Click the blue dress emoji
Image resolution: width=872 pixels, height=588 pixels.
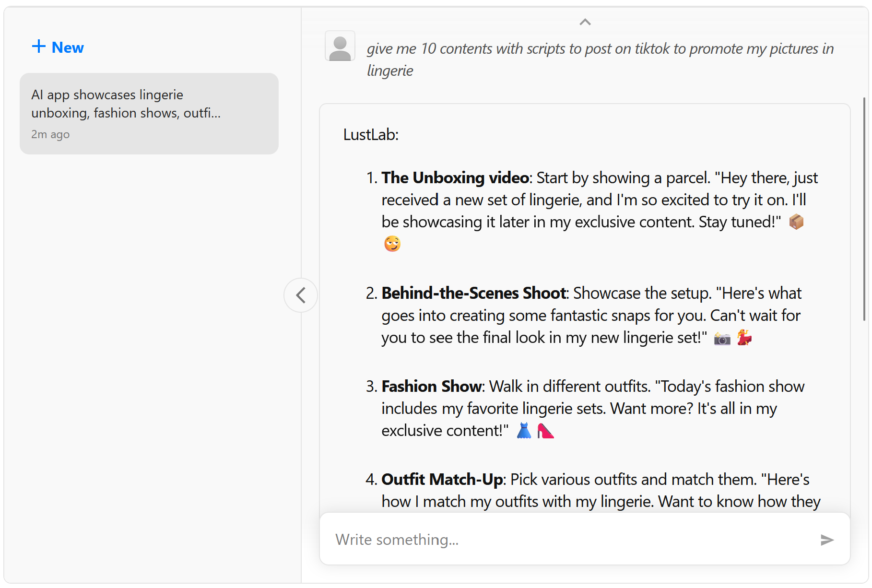pos(524,431)
